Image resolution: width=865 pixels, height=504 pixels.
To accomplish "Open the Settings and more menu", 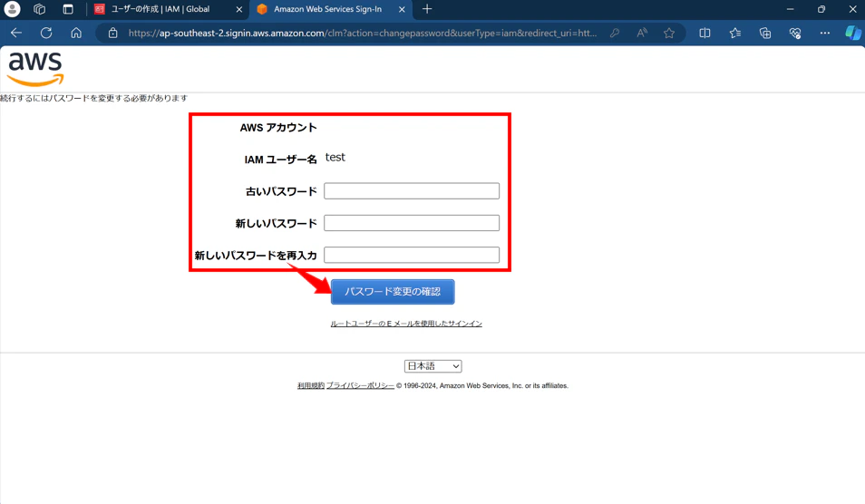I will [x=825, y=33].
